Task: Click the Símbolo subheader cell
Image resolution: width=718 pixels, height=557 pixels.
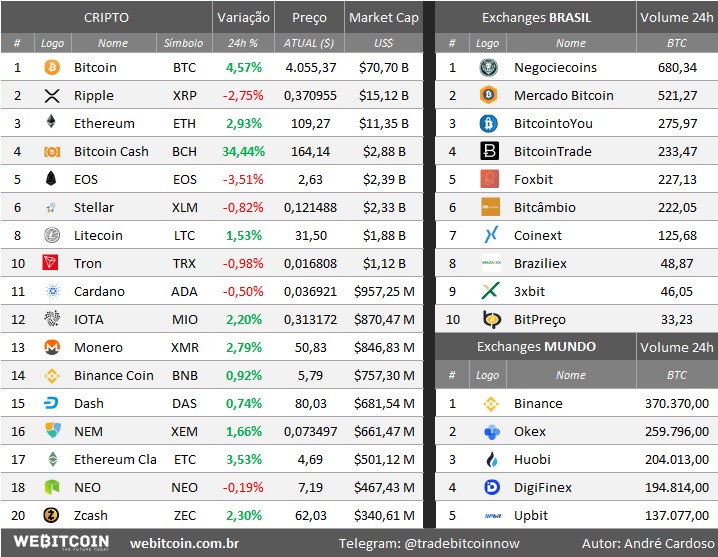Action: (184, 43)
